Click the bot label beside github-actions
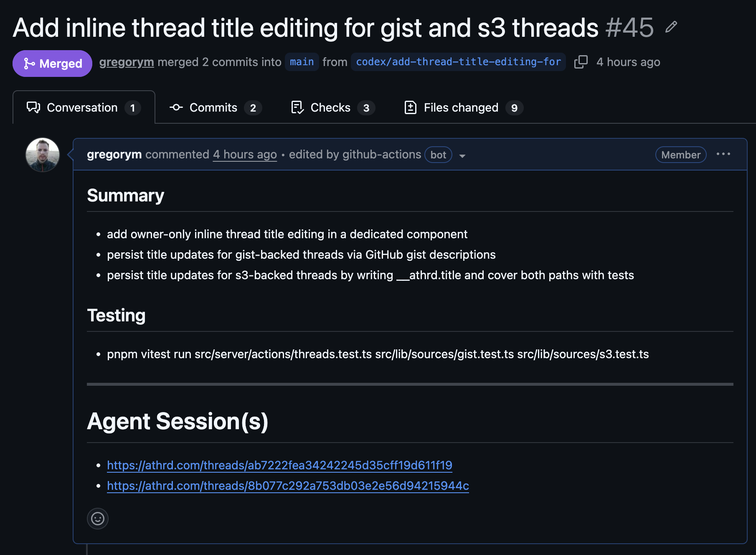 (438, 155)
